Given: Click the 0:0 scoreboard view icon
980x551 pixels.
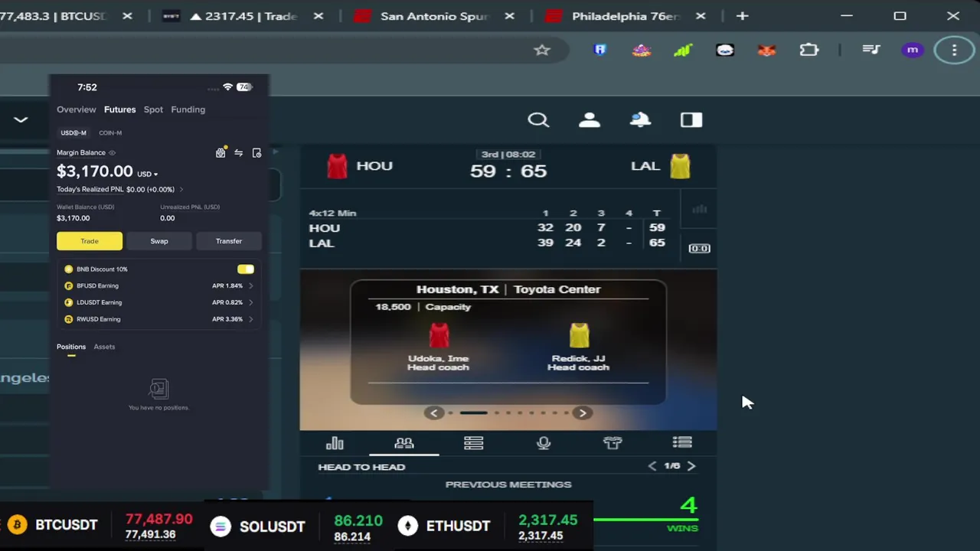Looking at the screenshot, I should [699, 248].
